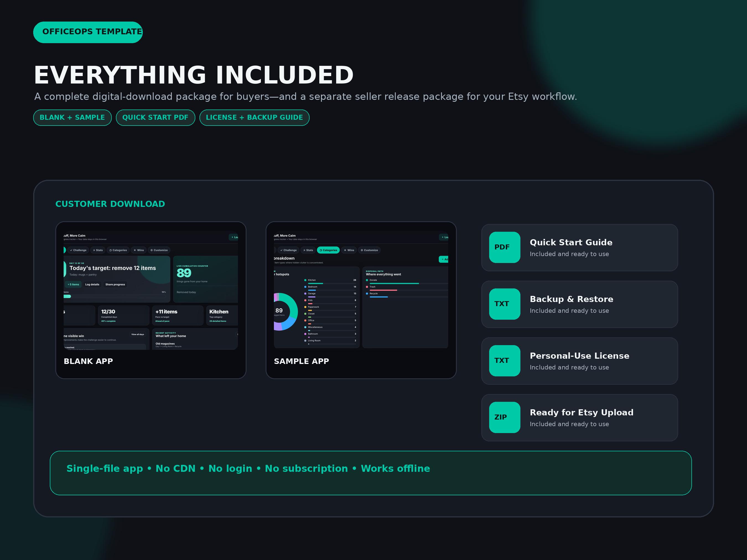The width and height of the screenshot is (747, 560).
Task: Click the +11 items pace stat card
Action: pos(178,316)
